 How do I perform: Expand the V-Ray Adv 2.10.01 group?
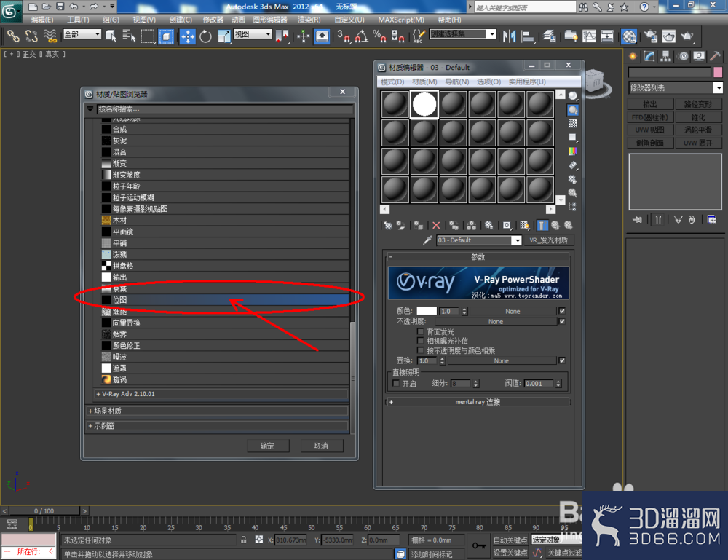221,394
